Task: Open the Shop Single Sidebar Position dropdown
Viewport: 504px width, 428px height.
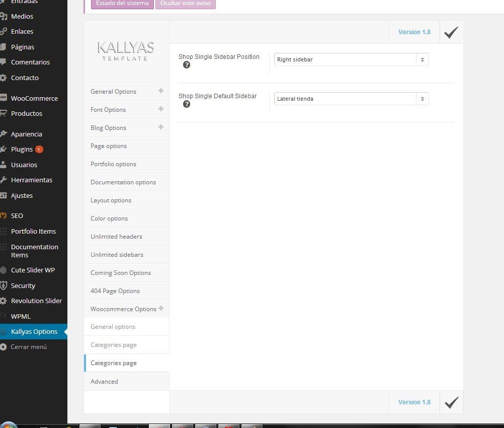Action: click(x=351, y=59)
